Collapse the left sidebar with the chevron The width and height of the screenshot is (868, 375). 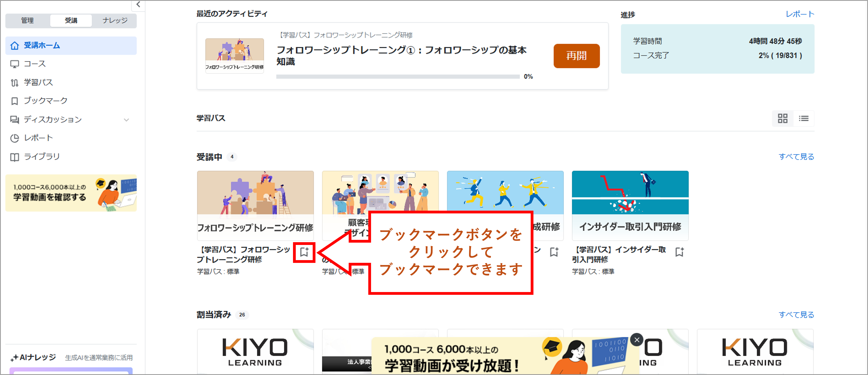(138, 5)
